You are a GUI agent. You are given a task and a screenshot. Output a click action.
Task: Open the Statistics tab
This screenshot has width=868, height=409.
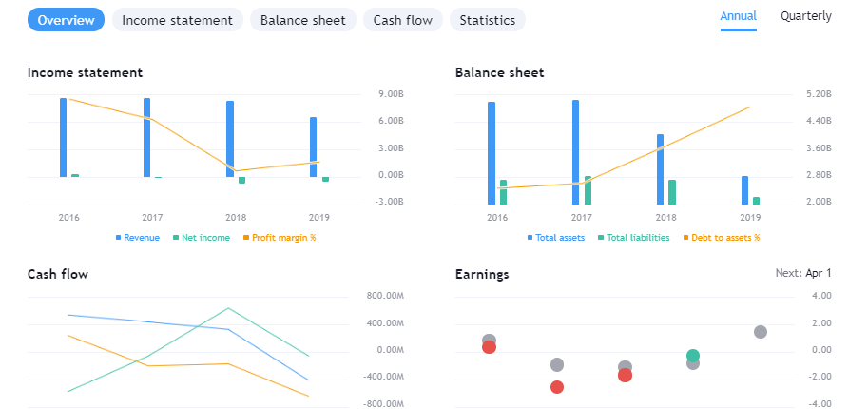[x=487, y=20]
